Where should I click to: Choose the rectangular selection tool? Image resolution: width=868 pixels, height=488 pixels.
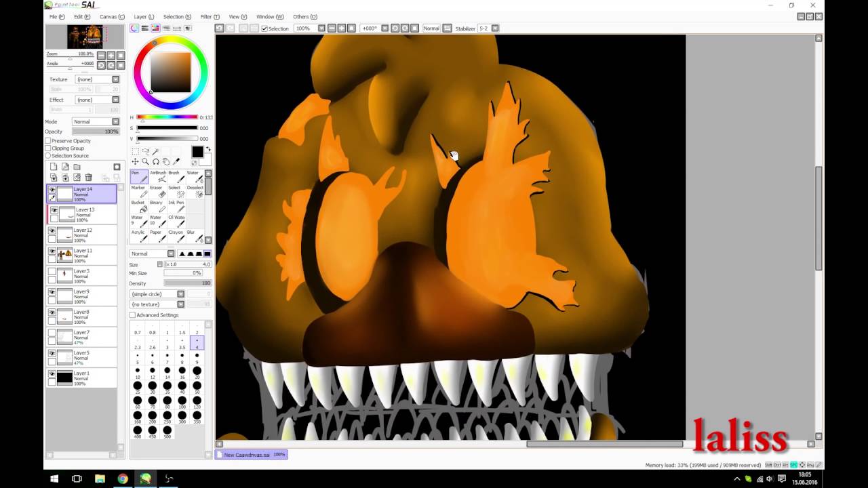(x=135, y=152)
